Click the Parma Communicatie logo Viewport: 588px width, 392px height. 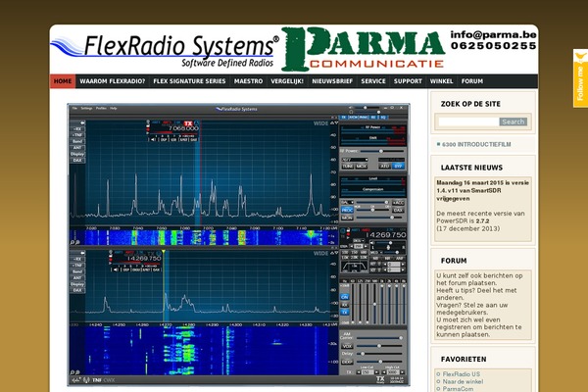click(363, 49)
